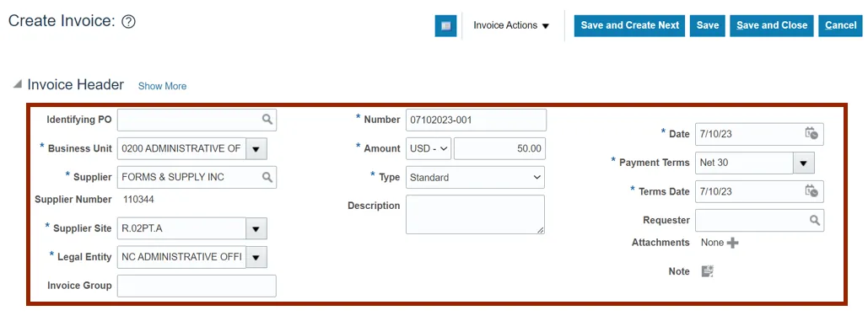868x321 pixels.
Task: Click the invoice image panel icon
Action: (x=445, y=26)
